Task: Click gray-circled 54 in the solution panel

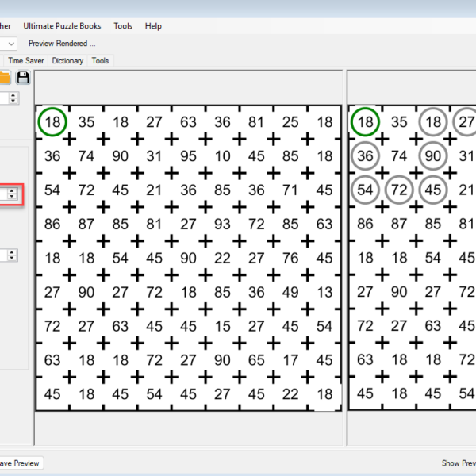Action: click(x=365, y=190)
